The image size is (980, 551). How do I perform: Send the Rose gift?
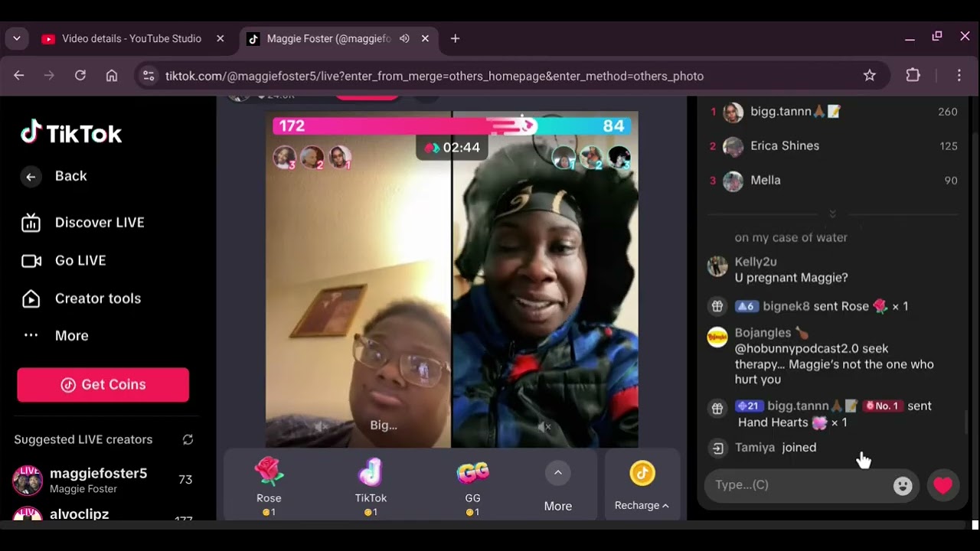point(269,485)
